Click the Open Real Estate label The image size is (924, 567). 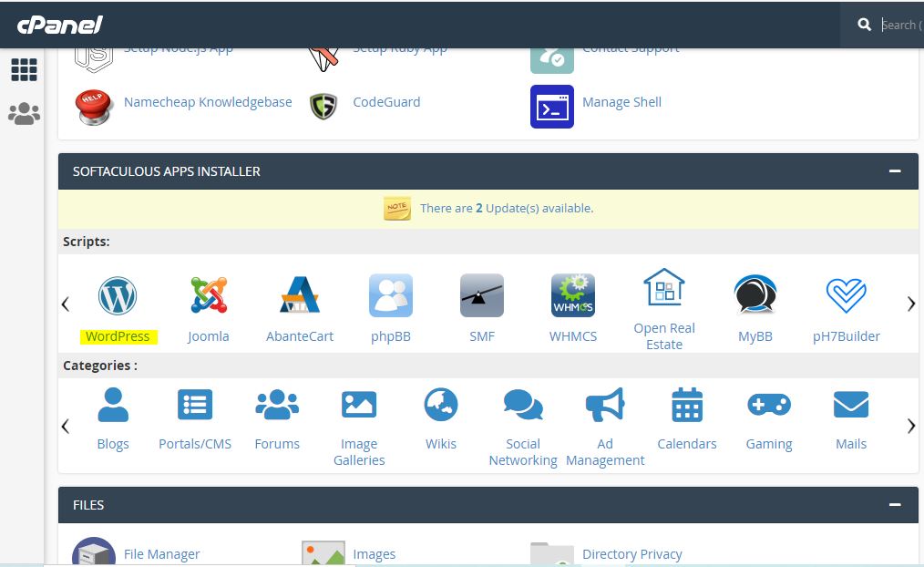pos(664,336)
